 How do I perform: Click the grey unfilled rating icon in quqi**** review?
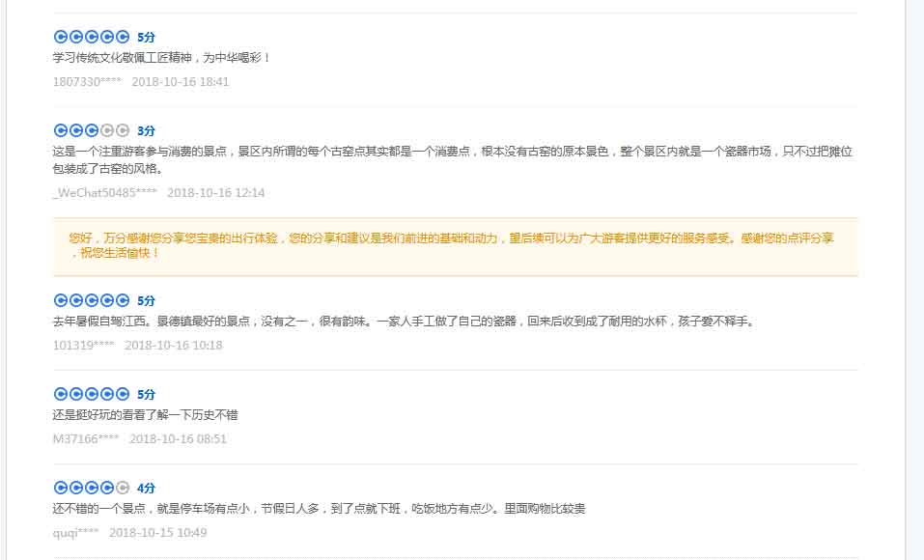coord(123,488)
